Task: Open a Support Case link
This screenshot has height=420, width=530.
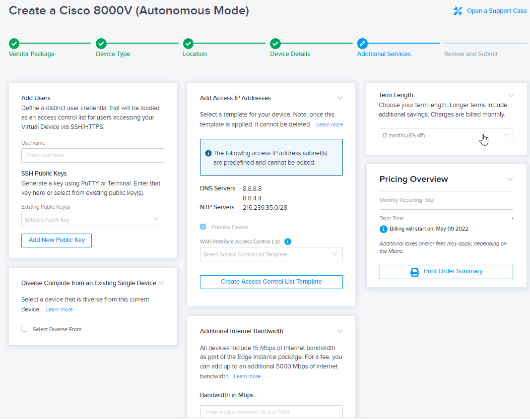Action: [x=497, y=11]
